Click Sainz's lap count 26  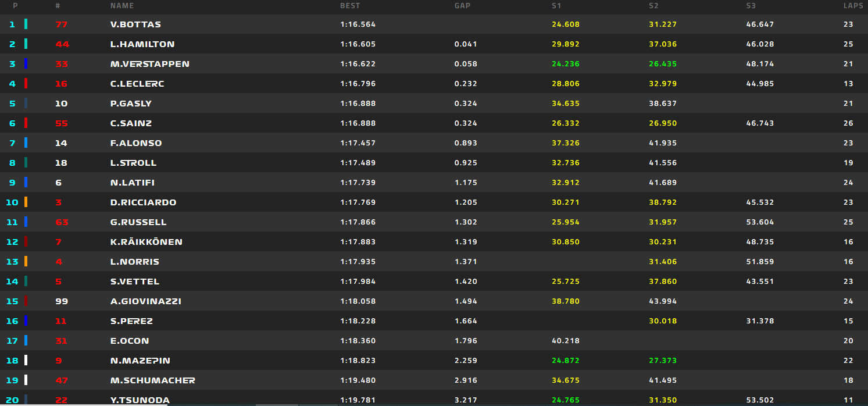point(848,123)
